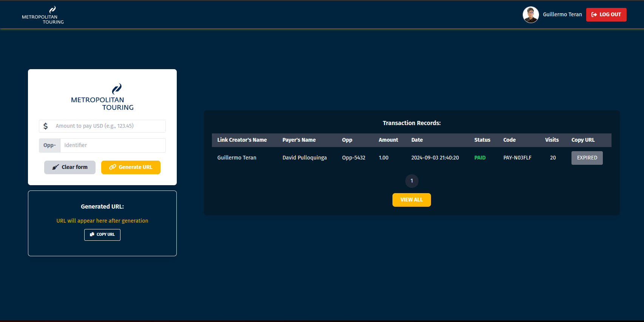The height and width of the screenshot is (322, 644).
Task: Open Guillermo Teran's profile avatar
Action: coord(531,15)
